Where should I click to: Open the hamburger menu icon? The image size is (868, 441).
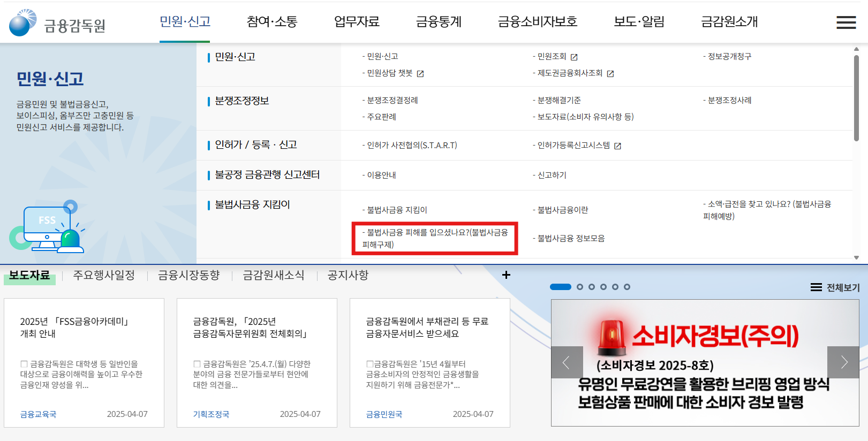pyautogui.click(x=846, y=22)
